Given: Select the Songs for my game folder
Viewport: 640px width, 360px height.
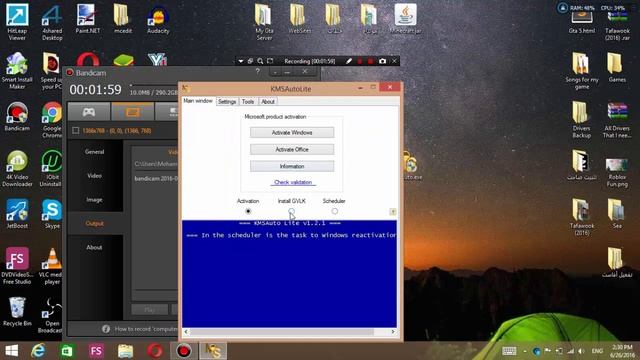Looking at the screenshot, I should [581, 70].
